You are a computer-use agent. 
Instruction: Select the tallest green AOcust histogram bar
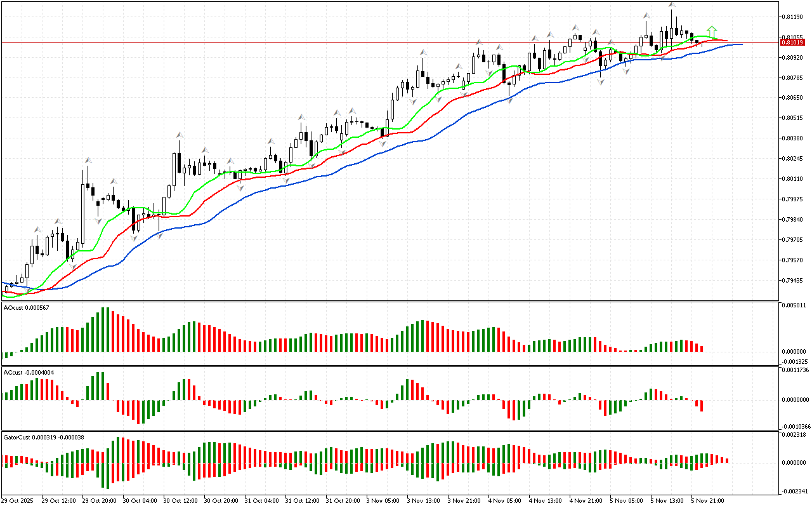(x=103, y=329)
